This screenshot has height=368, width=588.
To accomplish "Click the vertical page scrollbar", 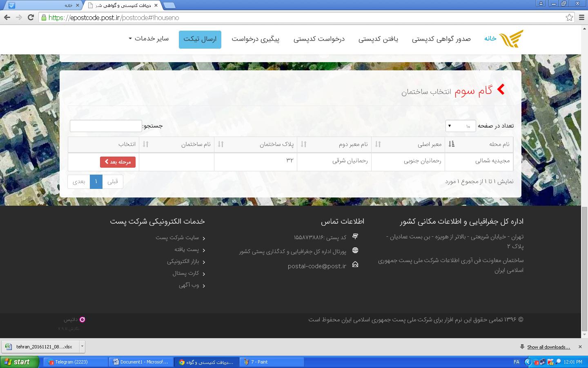I will [584, 270].
